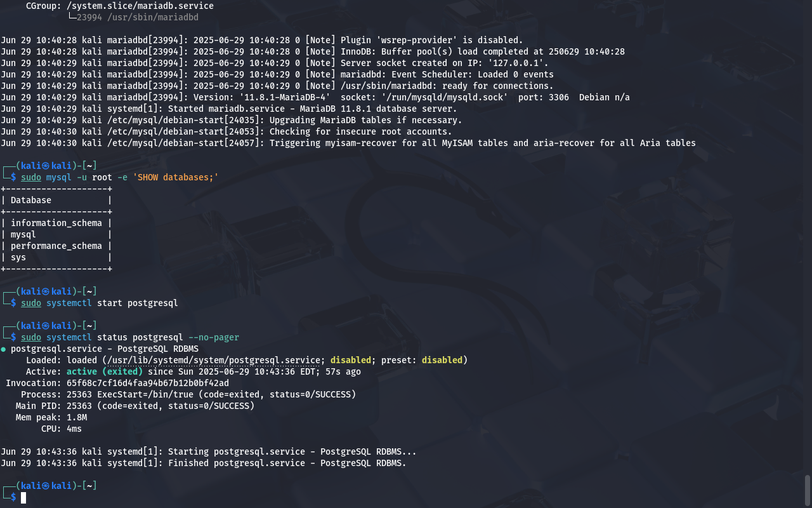Click 'information_schema' in the database list
This screenshot has width=812, height=508.
tap(56, 223)
